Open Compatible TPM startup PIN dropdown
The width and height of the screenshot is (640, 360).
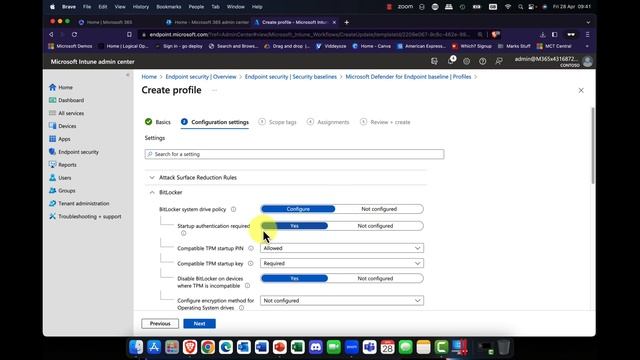coord(342,248)
